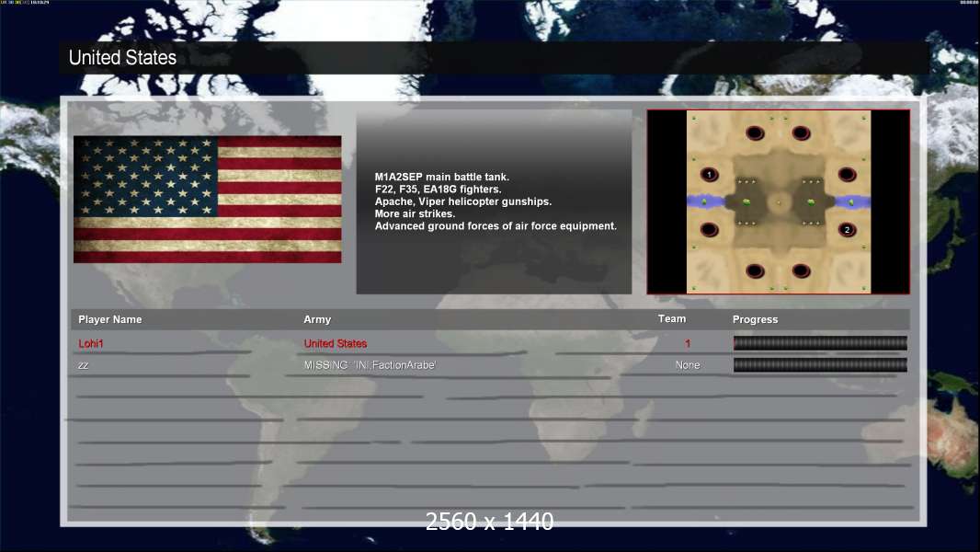Click 'F22, F35, EA18G fighters.' line

[439, 189]
